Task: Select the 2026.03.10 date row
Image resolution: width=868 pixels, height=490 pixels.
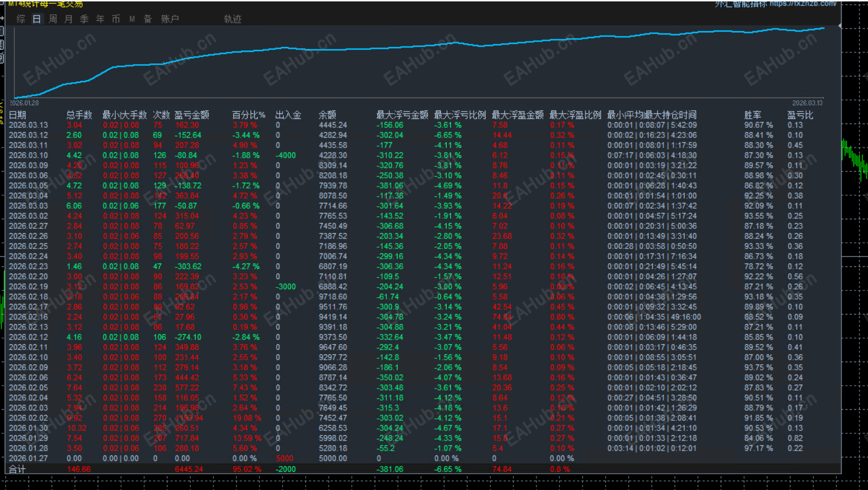Action: coord(28,155)
